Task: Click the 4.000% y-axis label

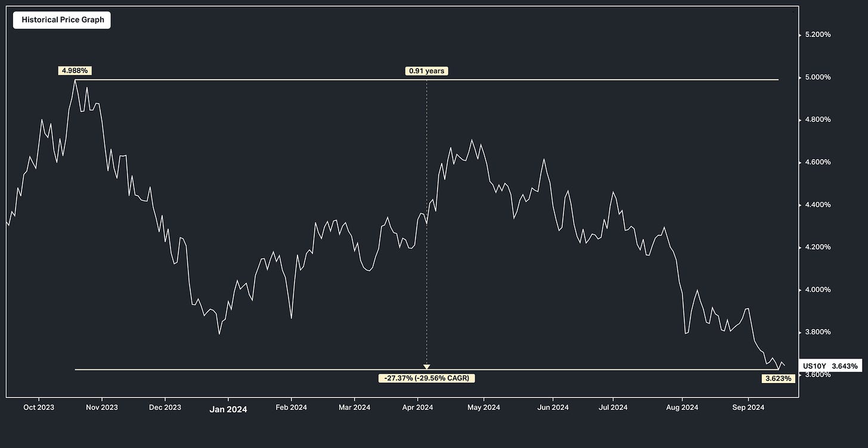Action: click(x=817, y=290)
